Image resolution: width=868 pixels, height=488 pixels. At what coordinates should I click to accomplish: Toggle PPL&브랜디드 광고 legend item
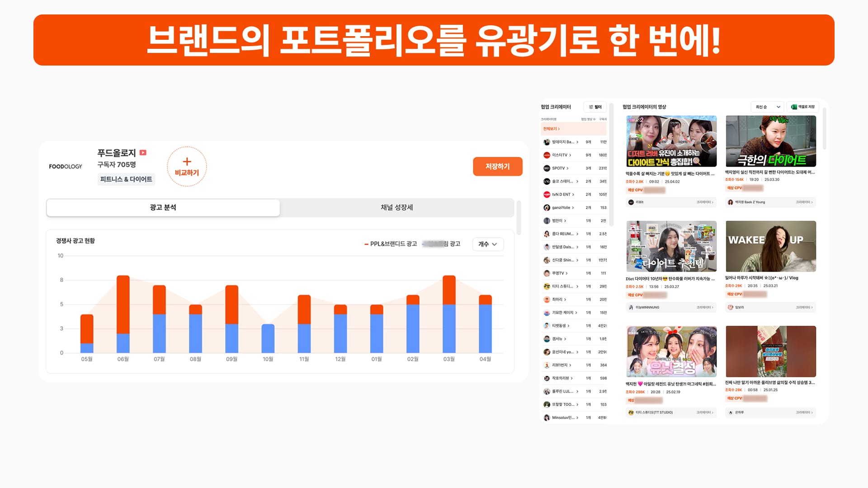(391, 244)
